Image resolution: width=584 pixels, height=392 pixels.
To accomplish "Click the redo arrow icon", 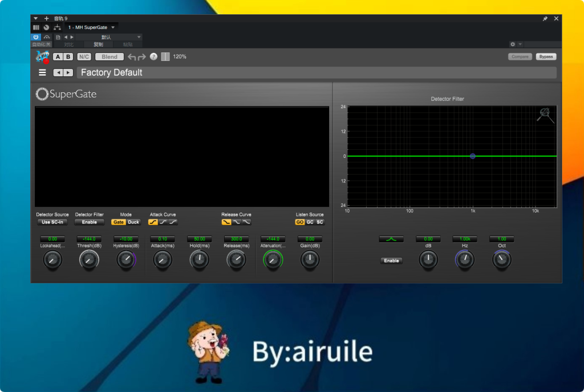I will tap(142, 57).
